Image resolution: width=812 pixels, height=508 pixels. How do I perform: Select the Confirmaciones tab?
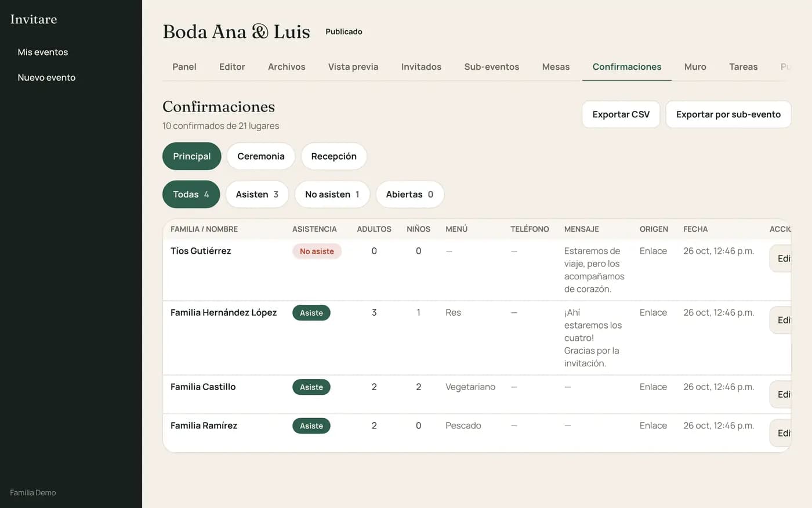pos(627,67)
